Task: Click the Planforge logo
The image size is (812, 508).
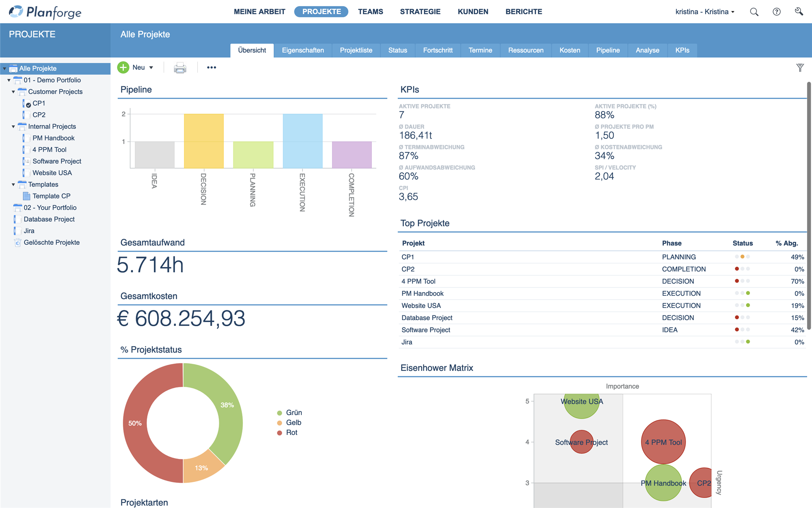Action: click(x=45, y=12)
